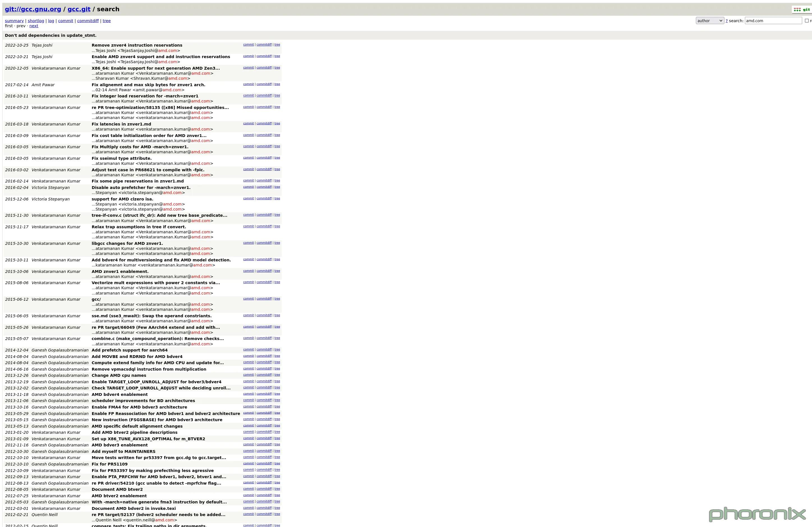Open 'Document AMD bdver2 in invoke.texi' title

point(134,508)
